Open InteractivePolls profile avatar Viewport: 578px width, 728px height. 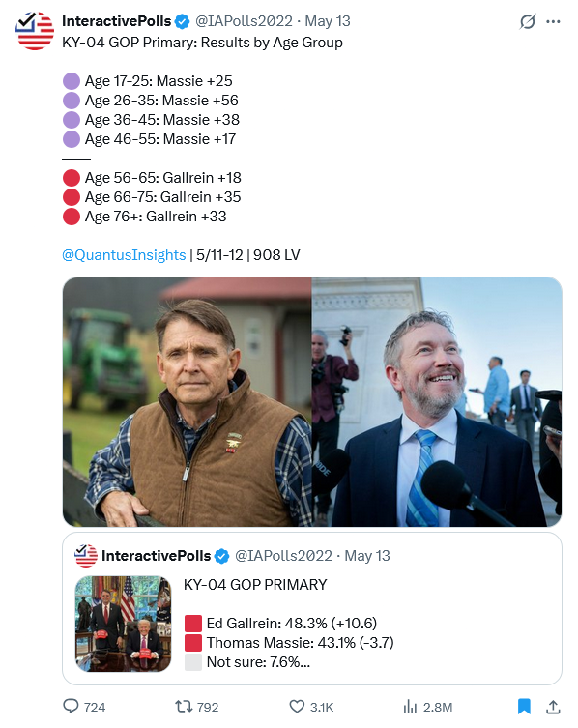pos(35,31)
